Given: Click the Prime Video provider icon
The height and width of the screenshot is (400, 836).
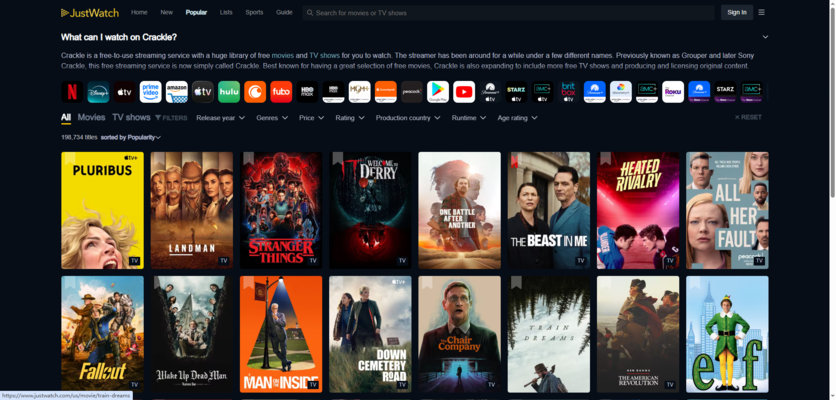Looking at the screenshot, I should (150, 93).
